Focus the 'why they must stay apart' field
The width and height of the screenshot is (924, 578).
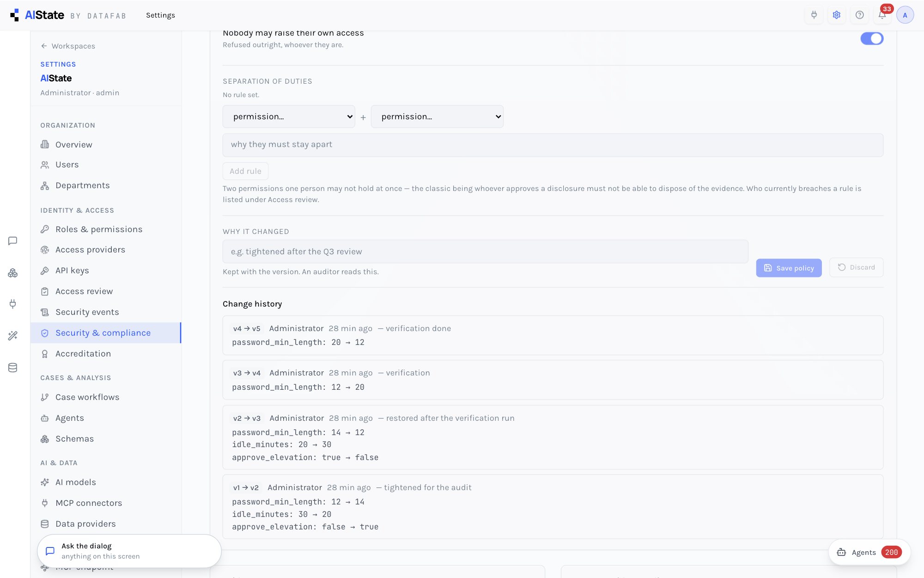(553, 145)
